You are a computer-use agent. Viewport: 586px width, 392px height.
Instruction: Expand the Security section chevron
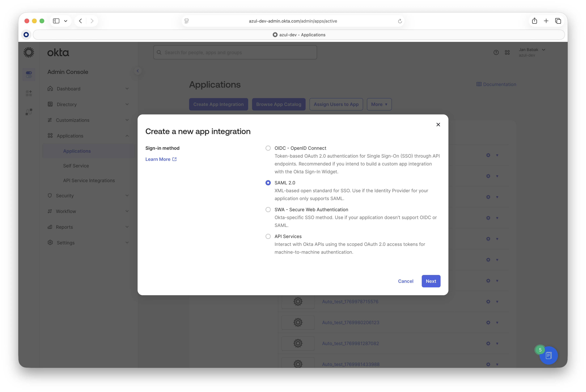click(x=127, y=196)
